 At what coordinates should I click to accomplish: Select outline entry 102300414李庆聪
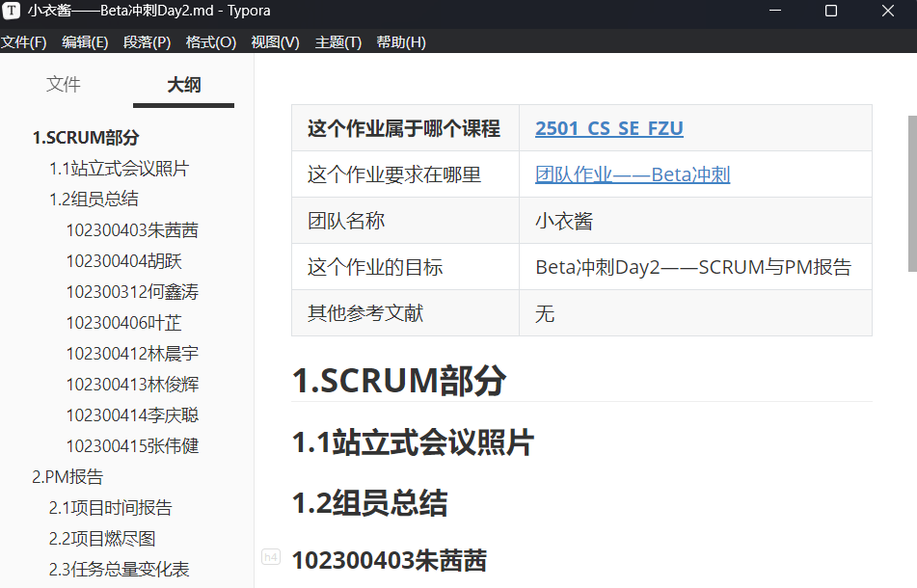pos(132,415)
